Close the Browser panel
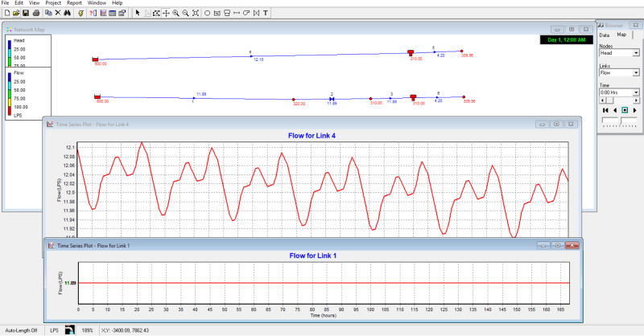This screenshot has width=644, height=336. 635,25
